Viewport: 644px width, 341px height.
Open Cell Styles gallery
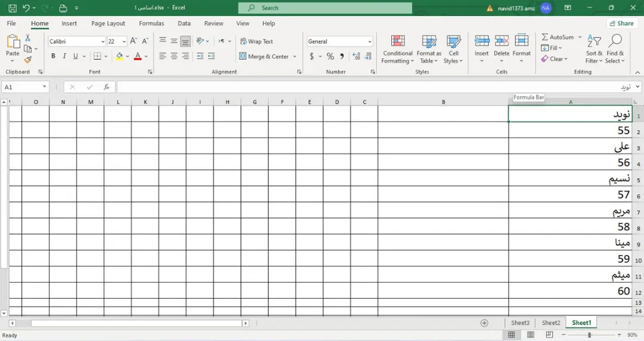tap(453, 49)
